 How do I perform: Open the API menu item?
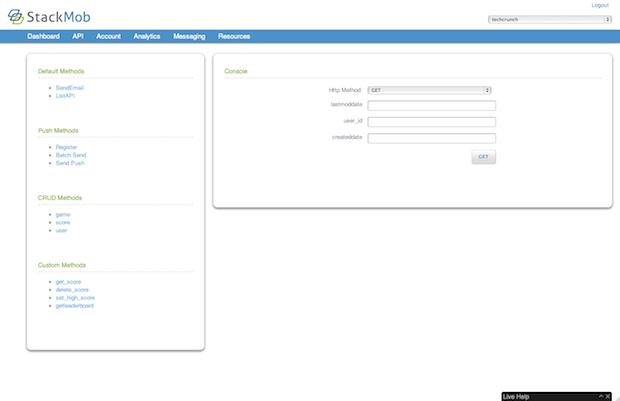tap(78, 36)
